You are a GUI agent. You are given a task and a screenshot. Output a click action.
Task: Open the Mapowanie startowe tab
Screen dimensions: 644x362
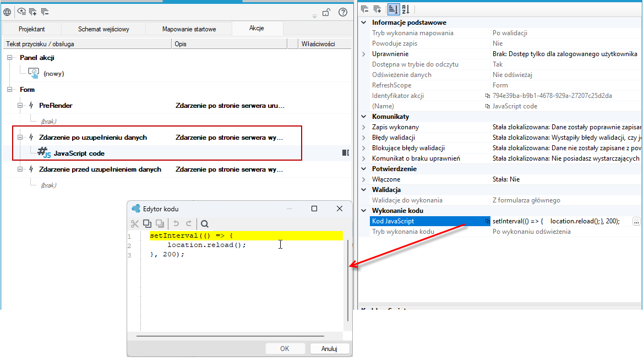tap(189, 29)
